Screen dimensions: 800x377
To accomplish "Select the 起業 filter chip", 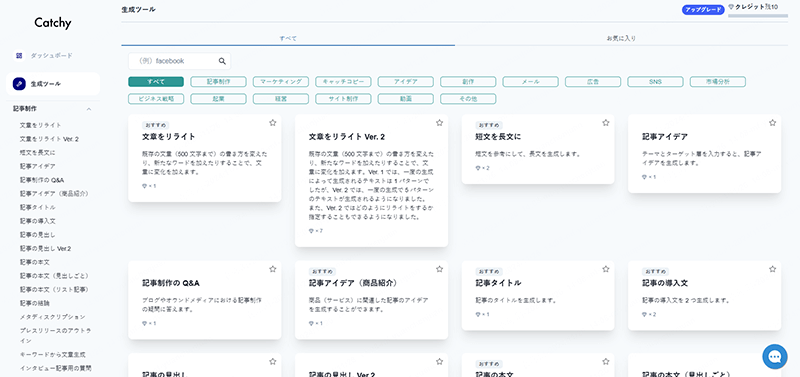I will pos(218,99).
